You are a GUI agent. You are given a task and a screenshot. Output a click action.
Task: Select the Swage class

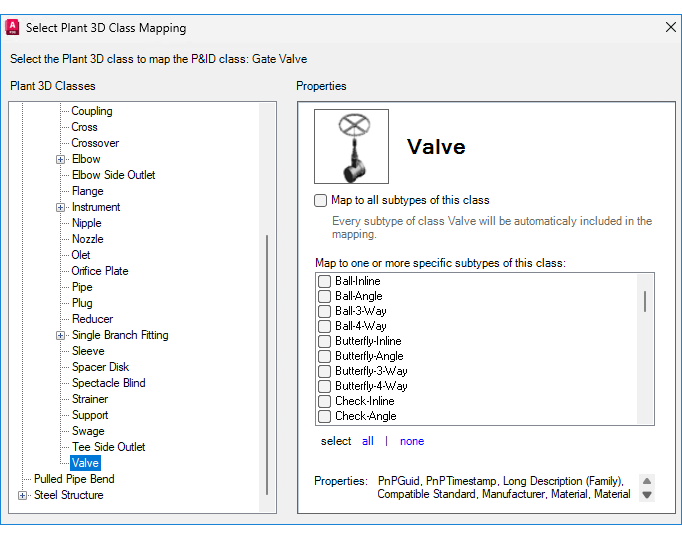coord(88,431)
